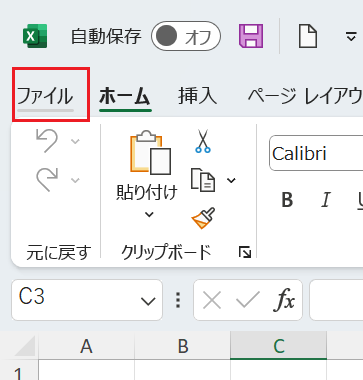
Task: Select column A header
Action: (86, 346)
